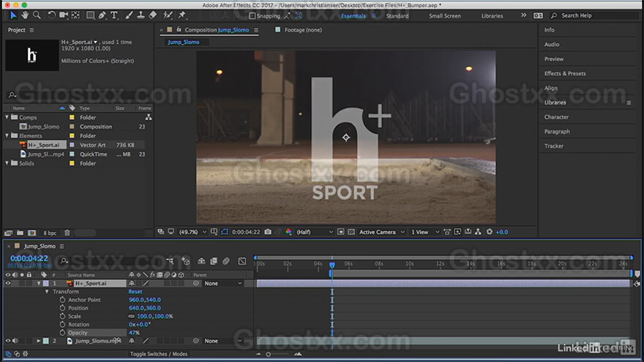Open the Effects & Presets panel

pyautogui.click(x=565, y=73)
